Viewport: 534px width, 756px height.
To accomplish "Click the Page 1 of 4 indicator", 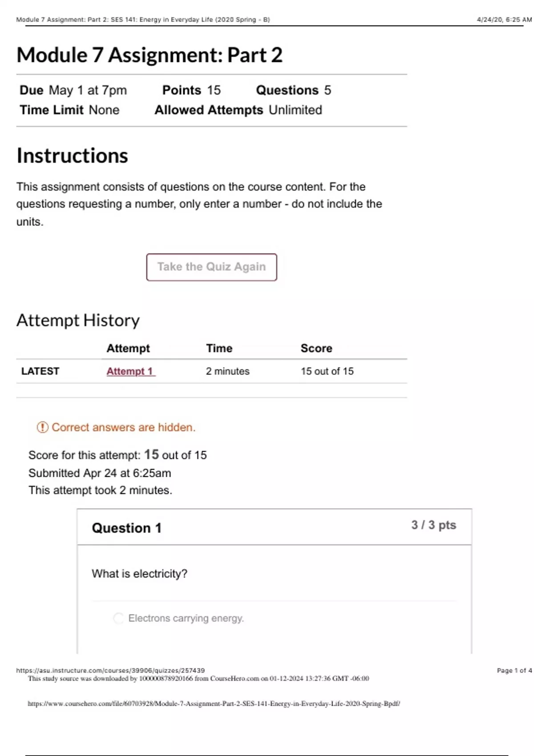I will [514, 670].
